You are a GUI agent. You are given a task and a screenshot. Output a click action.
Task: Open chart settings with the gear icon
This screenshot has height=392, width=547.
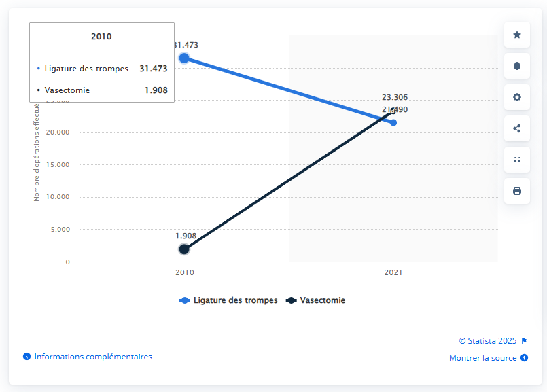point(516,97)
